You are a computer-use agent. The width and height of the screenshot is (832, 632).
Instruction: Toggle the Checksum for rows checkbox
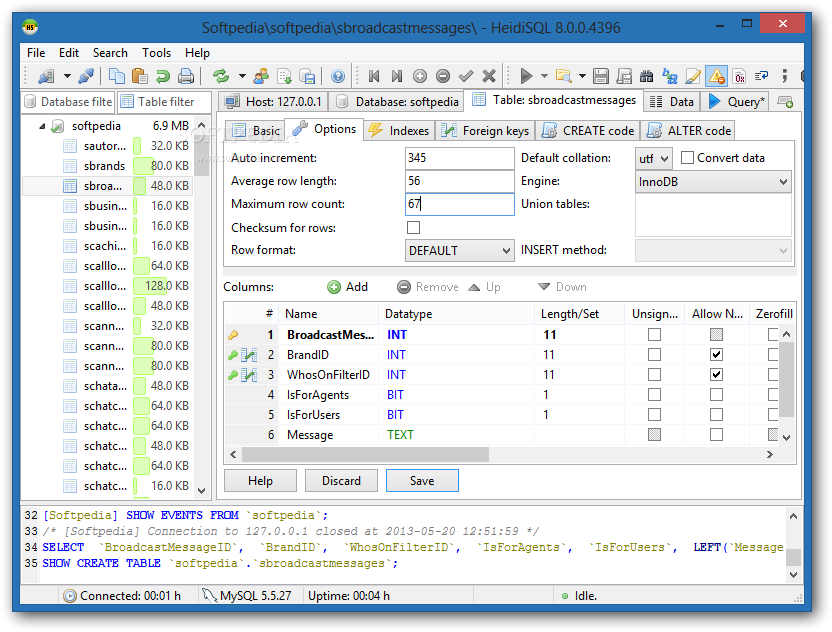(x=413, y=228)
